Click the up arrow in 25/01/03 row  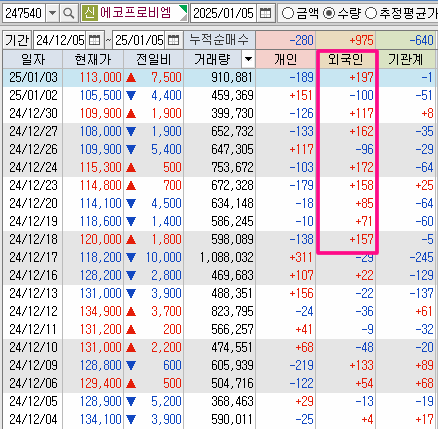(131, 78)
